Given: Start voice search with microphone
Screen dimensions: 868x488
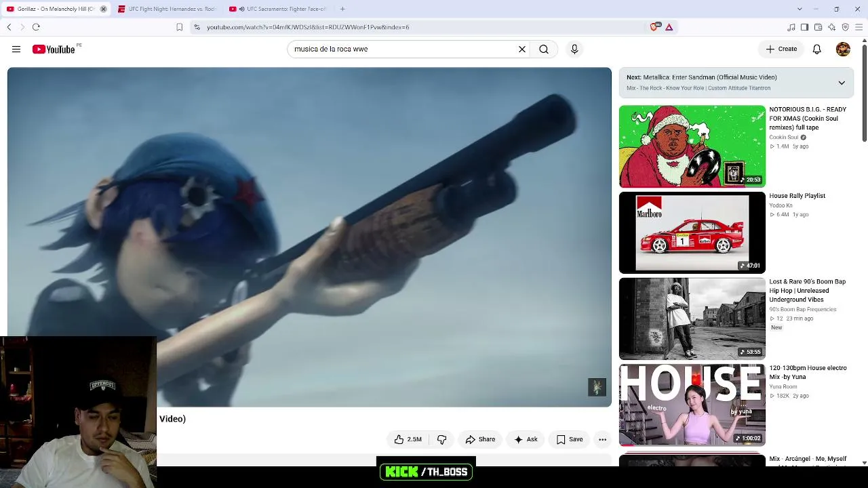Looking at the screenshot, I should 574,49.
